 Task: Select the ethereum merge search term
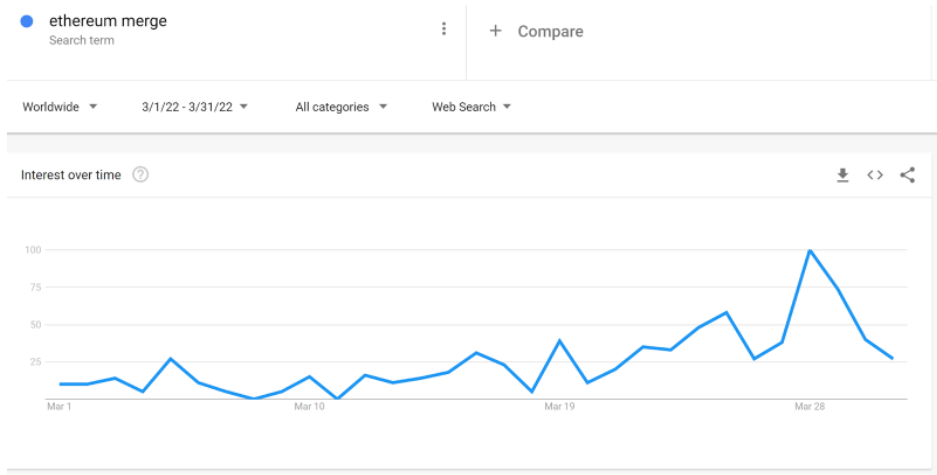point(108,21)
